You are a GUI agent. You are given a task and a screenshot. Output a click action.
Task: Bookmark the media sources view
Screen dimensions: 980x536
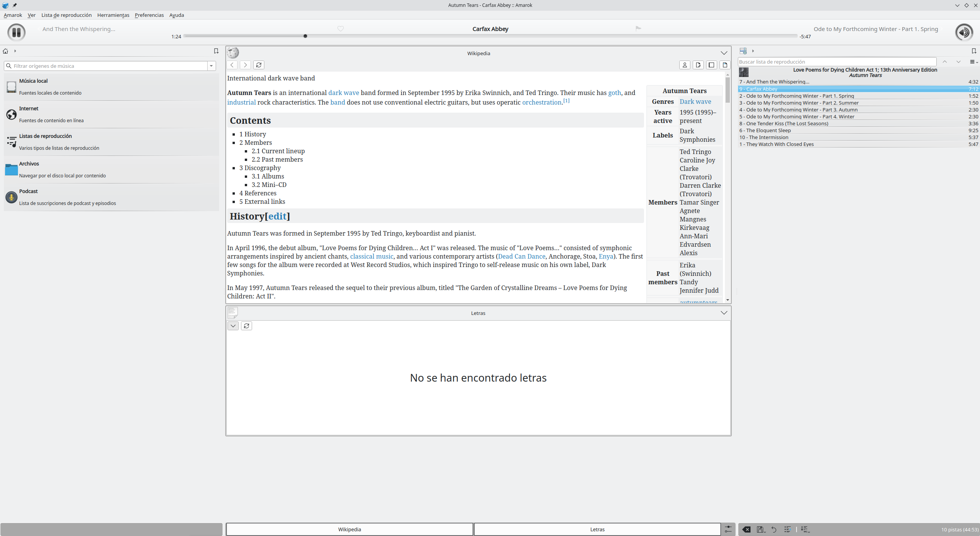tap(216, 51)
